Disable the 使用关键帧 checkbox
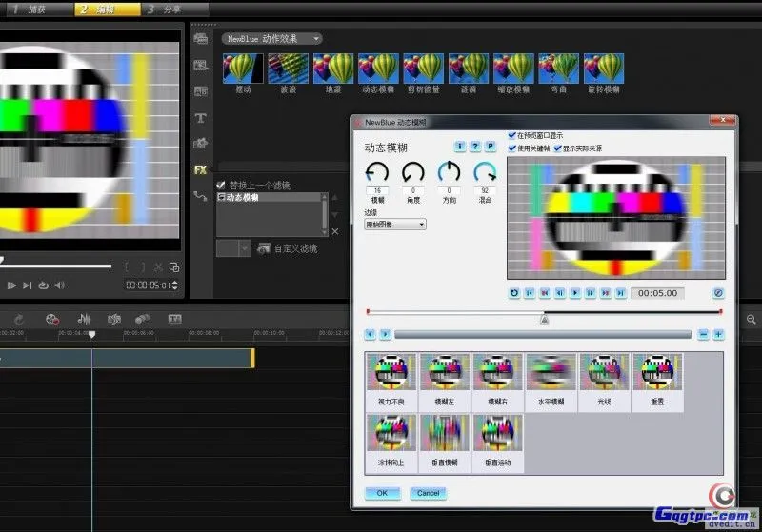 click(512, 148)
